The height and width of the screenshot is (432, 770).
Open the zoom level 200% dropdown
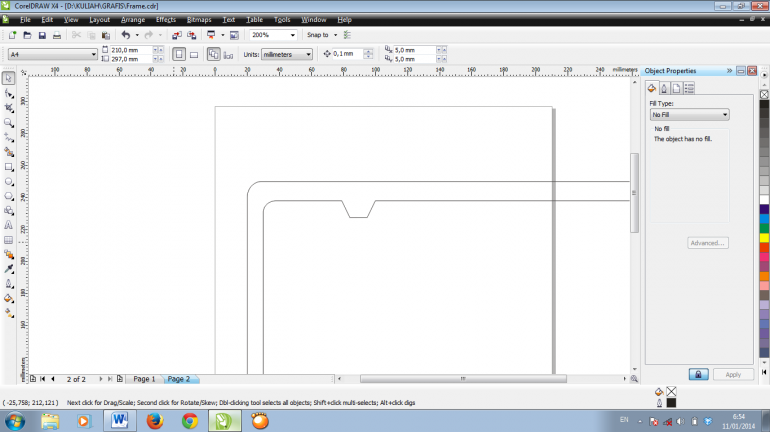click(x=293, y=35)
